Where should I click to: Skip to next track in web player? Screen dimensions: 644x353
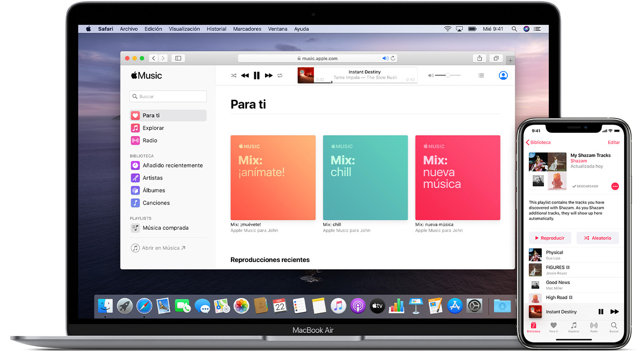pyautogui.click(x=269, y=75)
